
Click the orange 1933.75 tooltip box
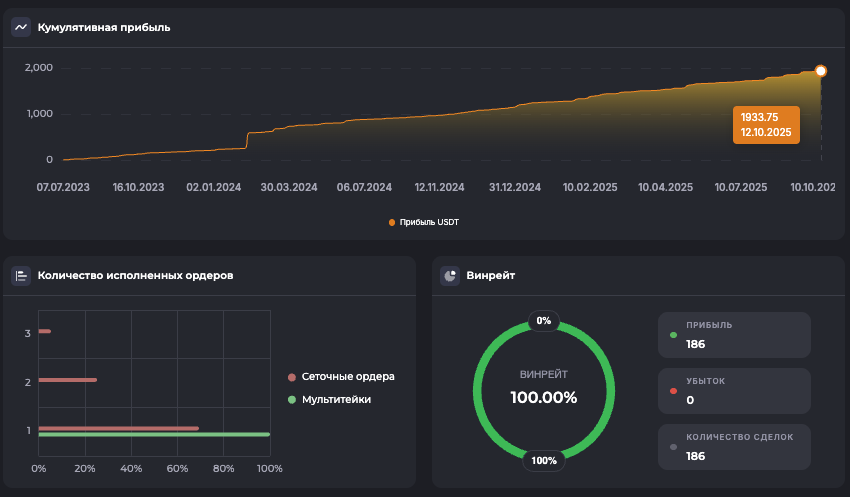click(766, 125)
